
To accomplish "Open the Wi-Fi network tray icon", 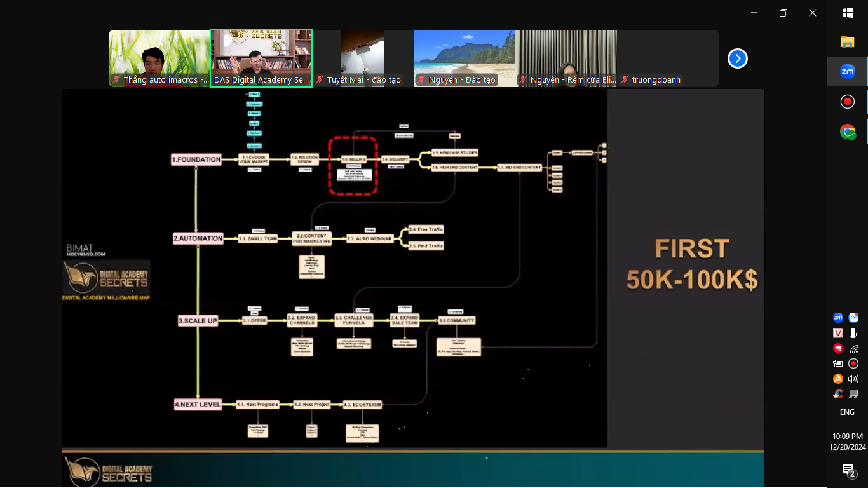I will 853,348.
